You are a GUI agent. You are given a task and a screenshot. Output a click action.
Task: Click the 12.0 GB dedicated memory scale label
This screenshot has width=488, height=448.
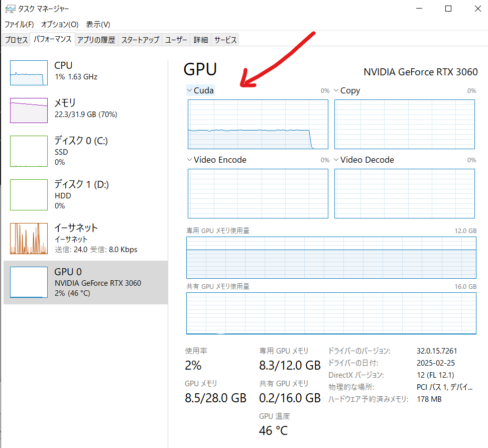[x=465, y=231]
